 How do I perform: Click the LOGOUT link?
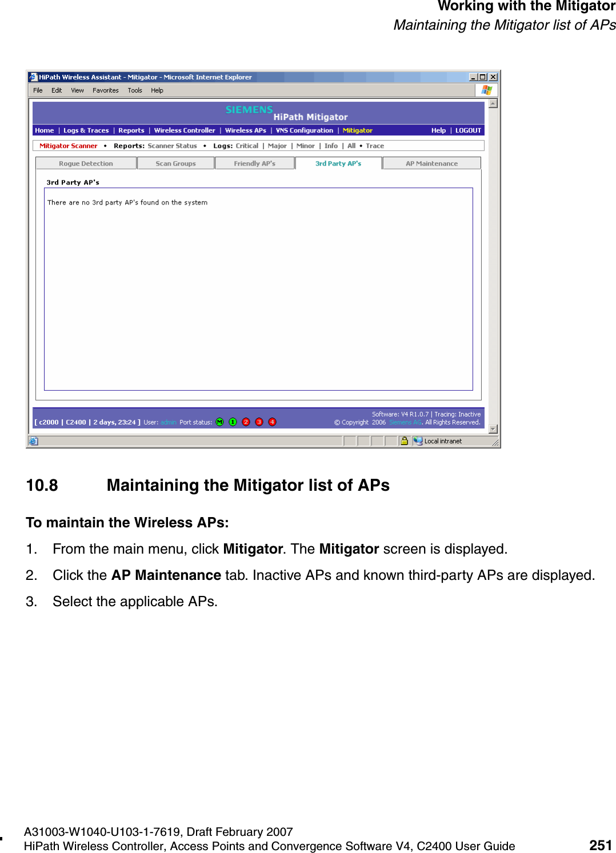point(467,130)
